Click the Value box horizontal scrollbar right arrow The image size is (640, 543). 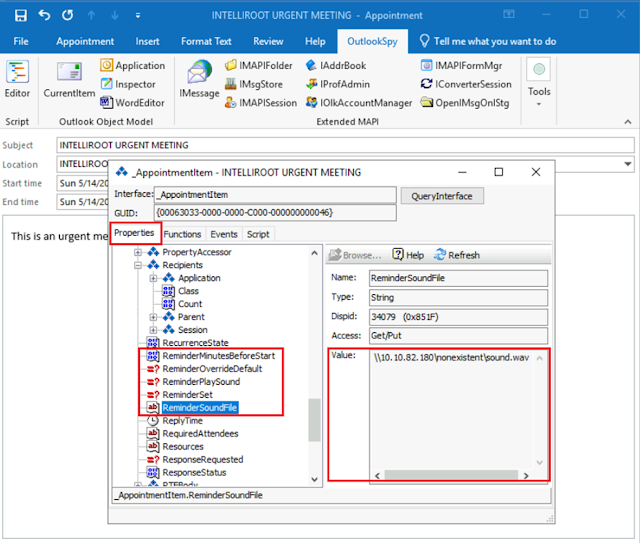point(526,476)
